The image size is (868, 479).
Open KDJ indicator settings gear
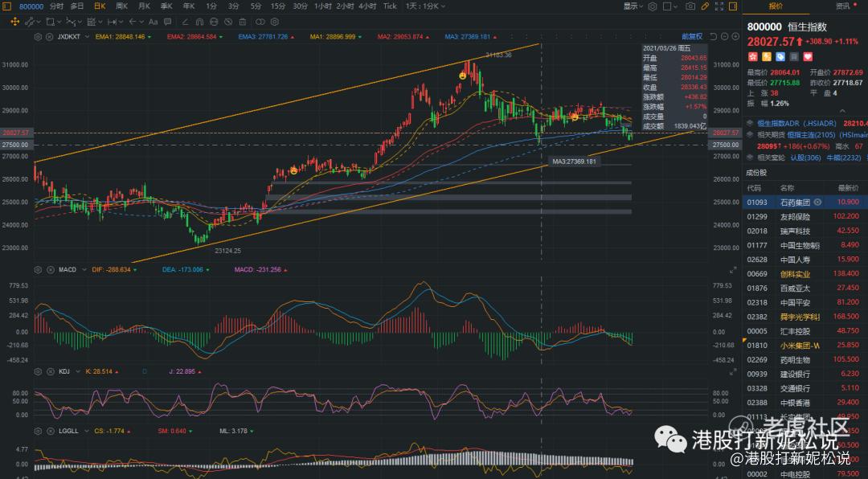pos(38,371)
